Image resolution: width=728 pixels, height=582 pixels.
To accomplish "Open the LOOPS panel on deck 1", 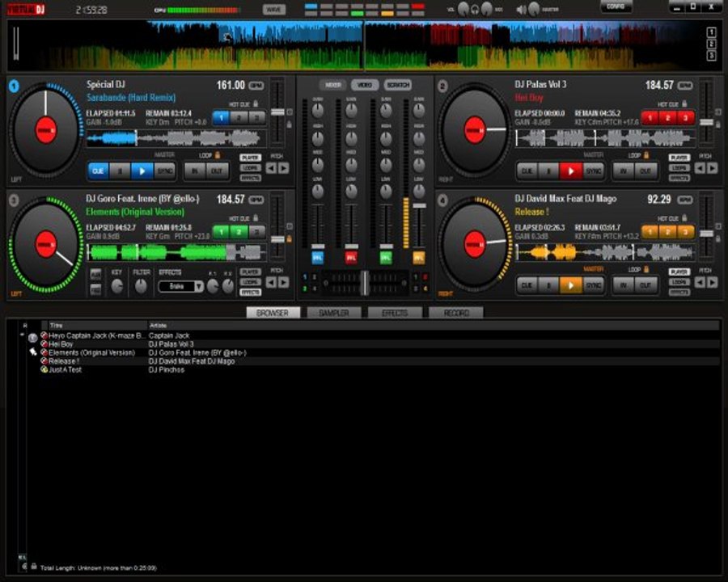I will coord(250,168).
